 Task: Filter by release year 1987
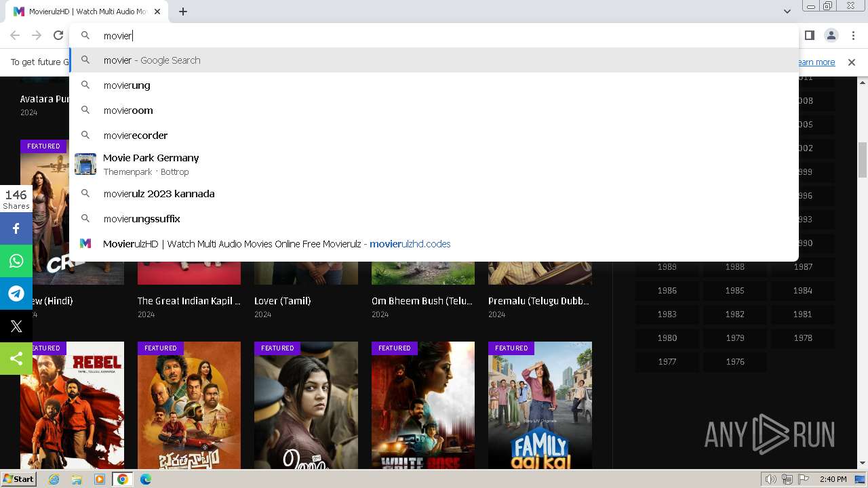[803, 267]
